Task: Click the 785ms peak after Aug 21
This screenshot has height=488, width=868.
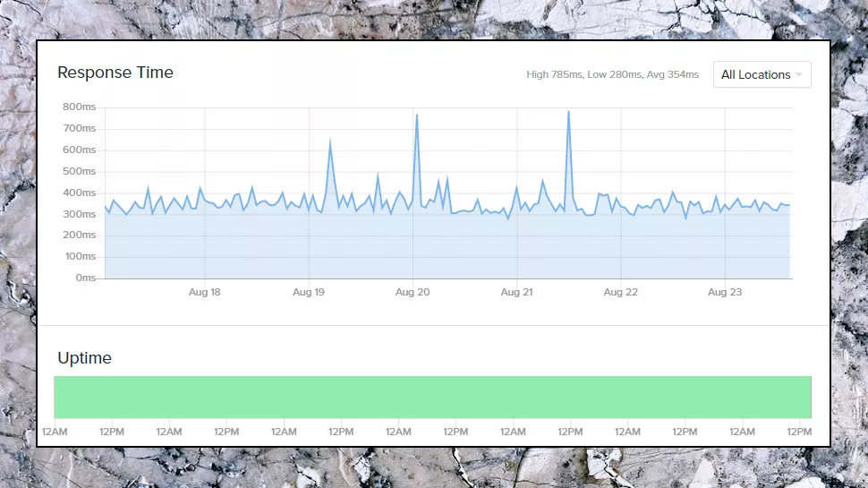Action: tap(568, 112)
